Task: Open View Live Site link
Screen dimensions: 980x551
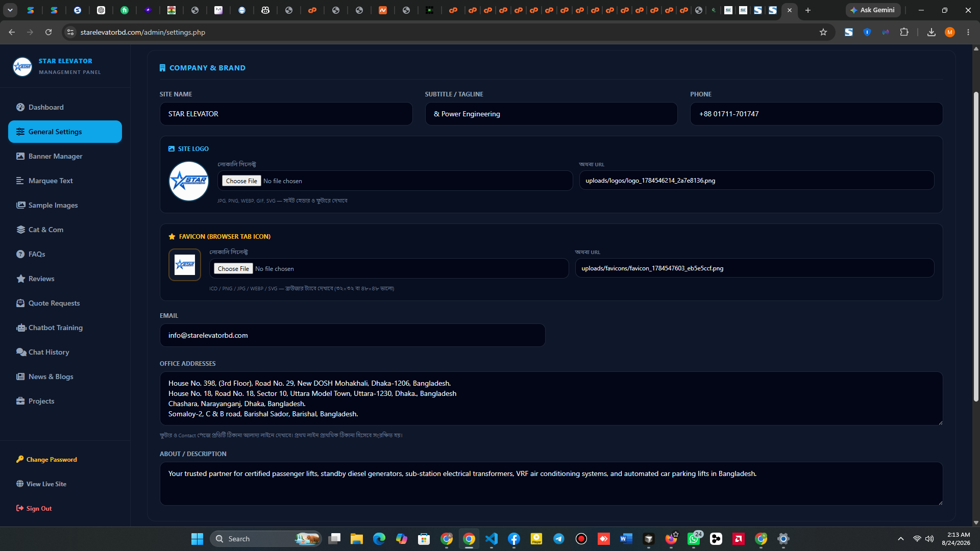Action: click(x=41, y=484)
